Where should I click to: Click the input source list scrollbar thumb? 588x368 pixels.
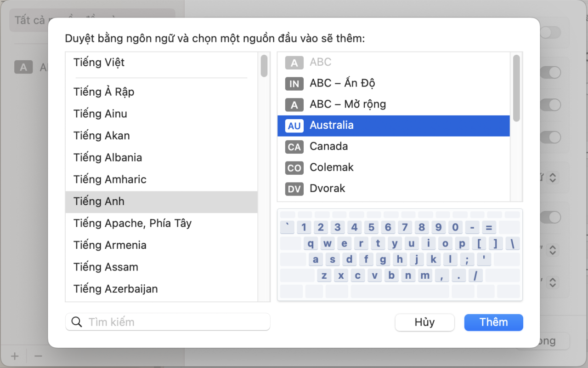(x=516, y=87)
